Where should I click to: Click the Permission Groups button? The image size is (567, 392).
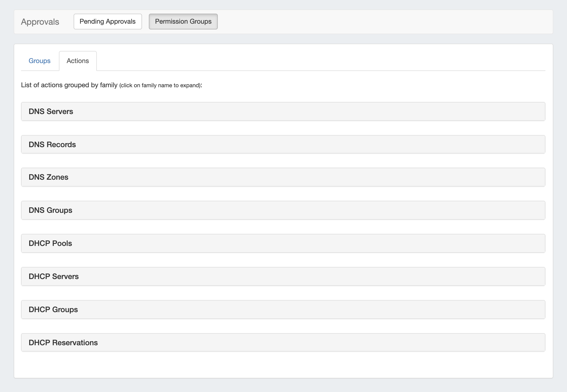coord(183,22)
